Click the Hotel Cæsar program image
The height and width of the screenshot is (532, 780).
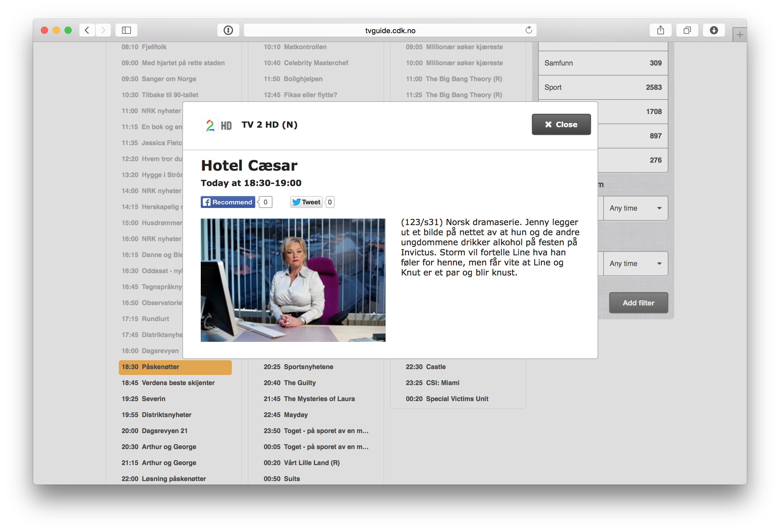point(293,280)
